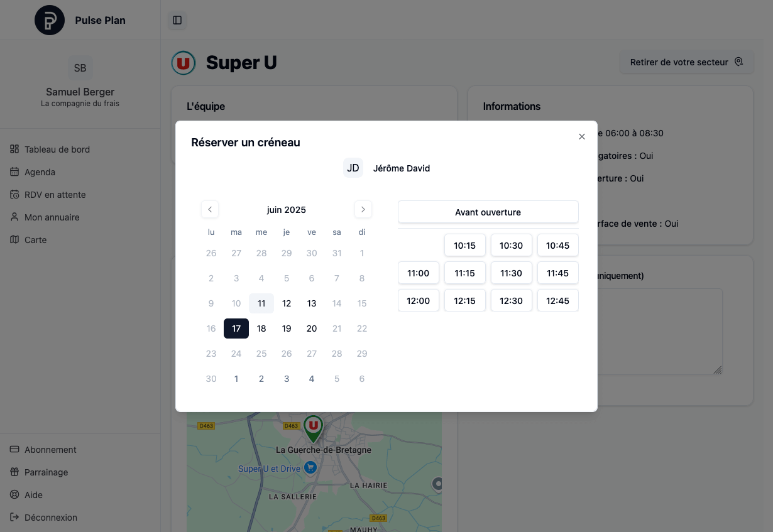Click La Guerche-de-Bretagne label on map
Screen dimensions: 773x532
(324, 450)
